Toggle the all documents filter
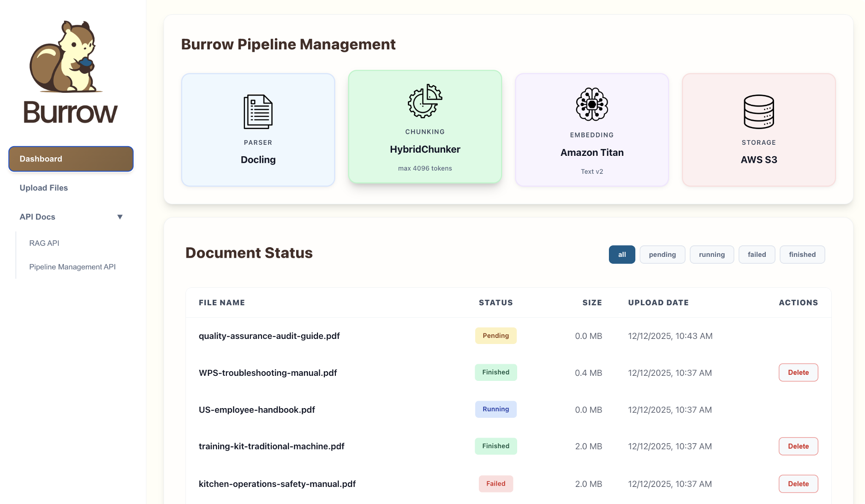 621,254
